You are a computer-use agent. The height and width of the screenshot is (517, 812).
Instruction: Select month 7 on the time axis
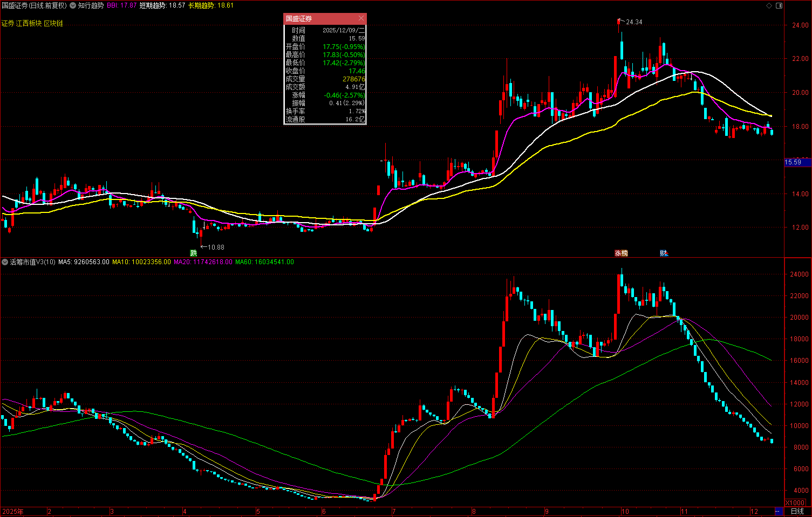pos(394,511)
